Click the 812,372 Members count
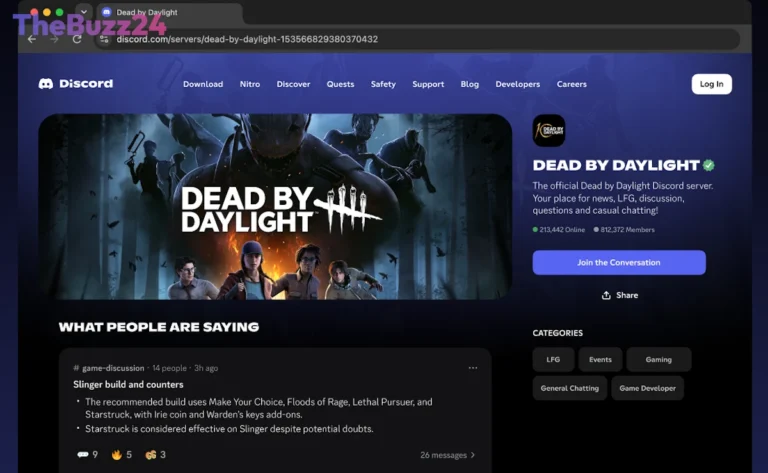This screenshot has width=768, height=473. point(624,230)
